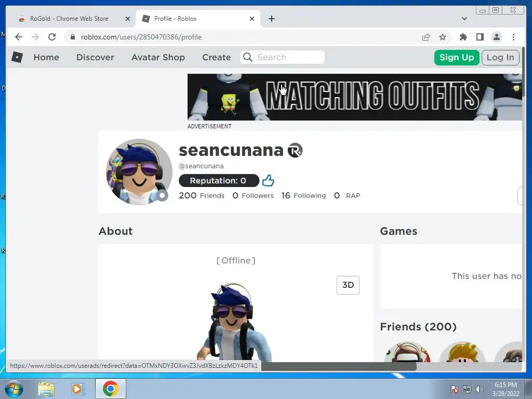The image size is (532, 399).
Task: Click the Log In button
Action: pyautogui.click(x=500, y=57)
